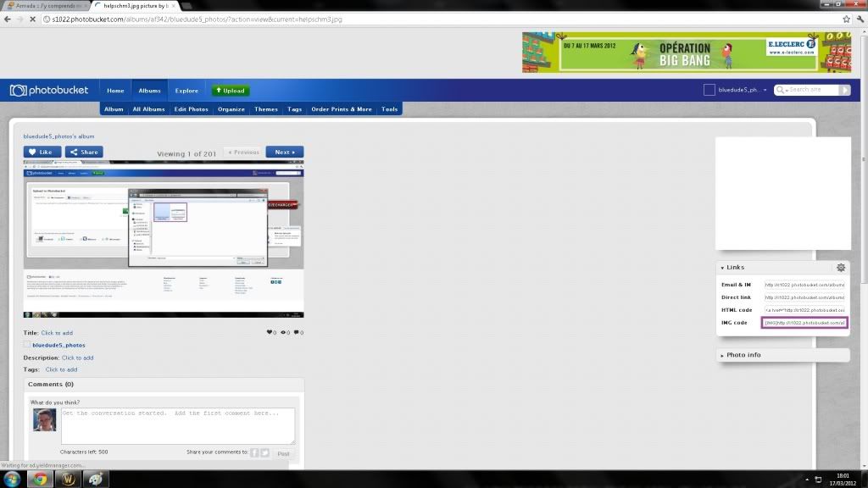Click the heart likes count icon
The width and height of the screenshot is (868, 488).
[270, 332]
